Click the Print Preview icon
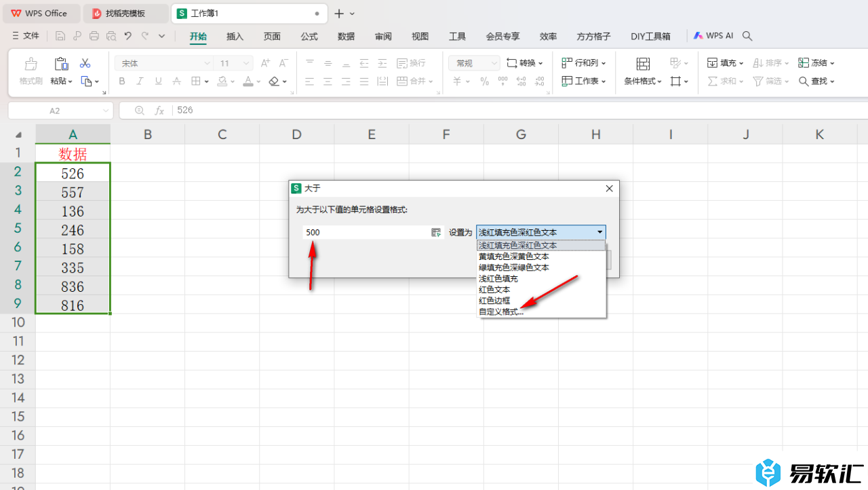 (x=111, y=36)
